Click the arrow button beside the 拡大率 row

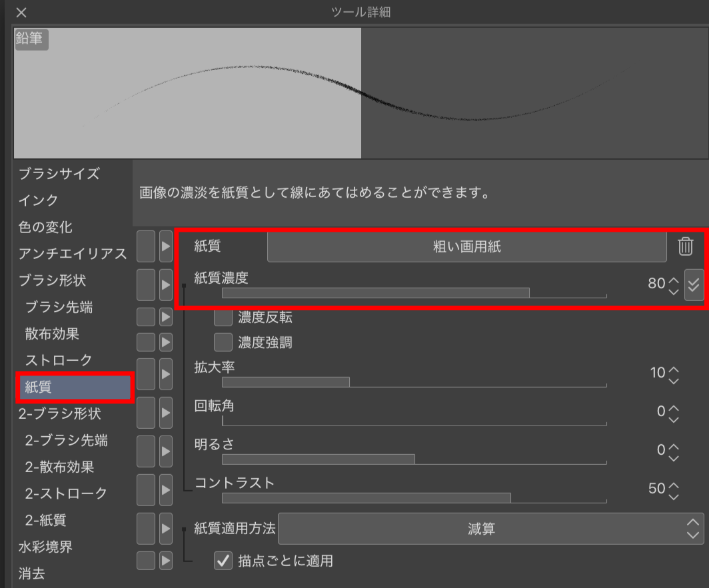[165, 374]
